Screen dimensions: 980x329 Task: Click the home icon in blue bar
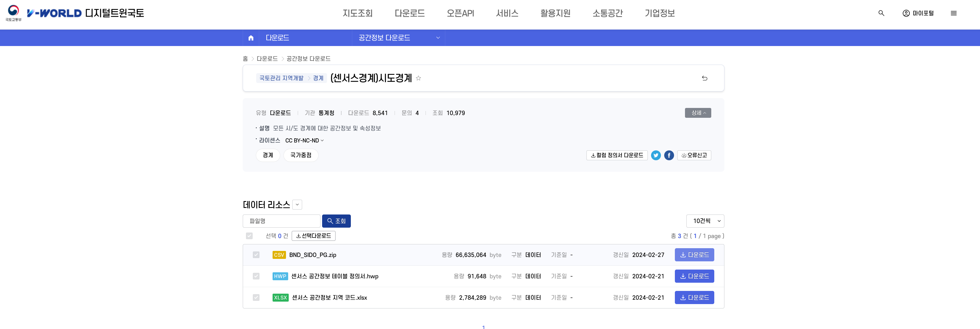click(251, 38)
